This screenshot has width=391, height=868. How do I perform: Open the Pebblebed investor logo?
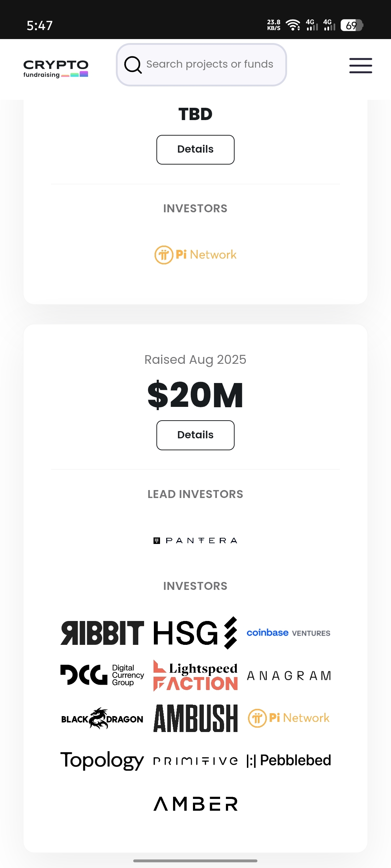point(289,760)
